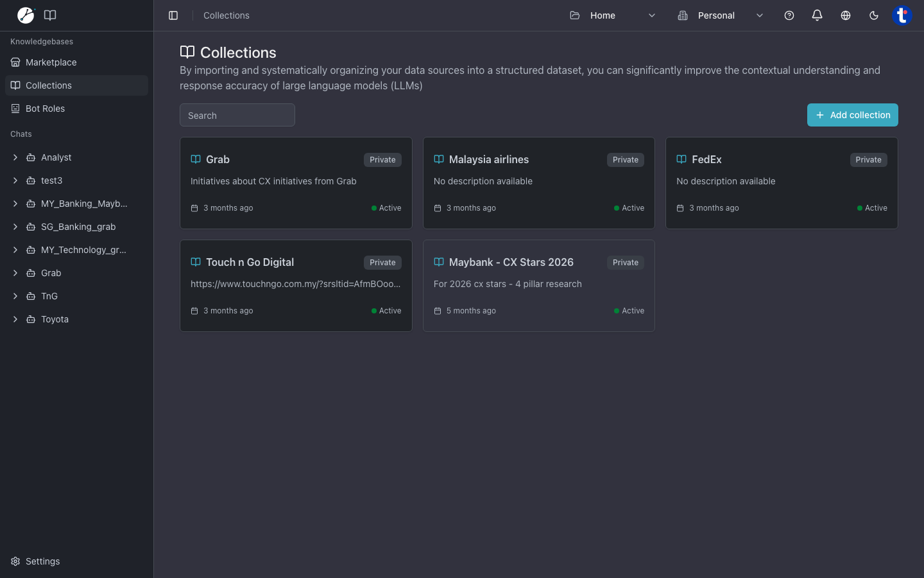Click the app logo in the top-left corner

coord(26,15)
